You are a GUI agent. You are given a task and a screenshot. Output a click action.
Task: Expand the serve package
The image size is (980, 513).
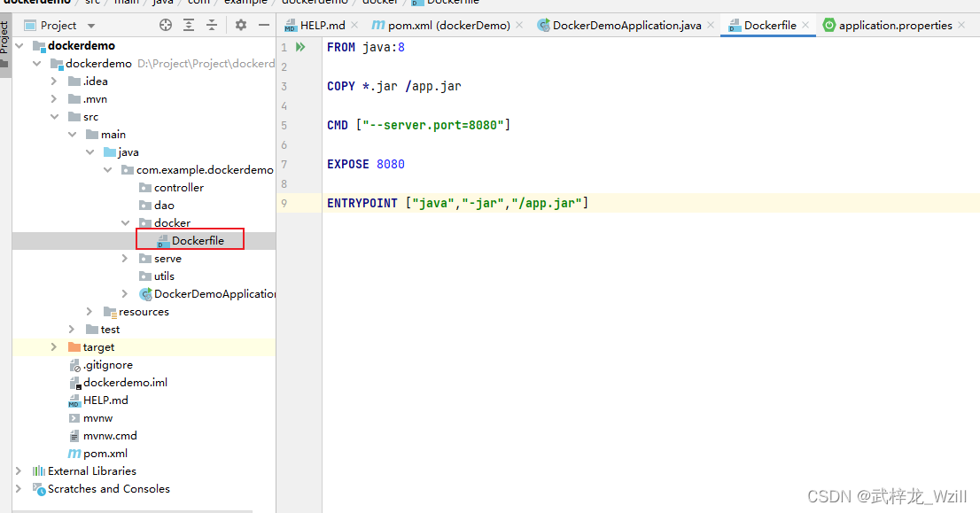point(125,258)
